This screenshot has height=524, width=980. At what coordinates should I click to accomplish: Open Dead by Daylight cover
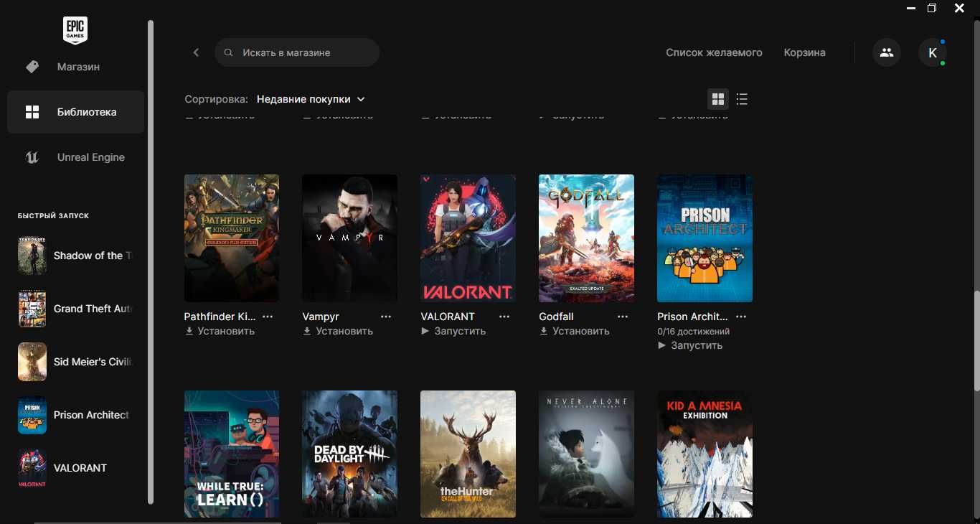point(349,454)
